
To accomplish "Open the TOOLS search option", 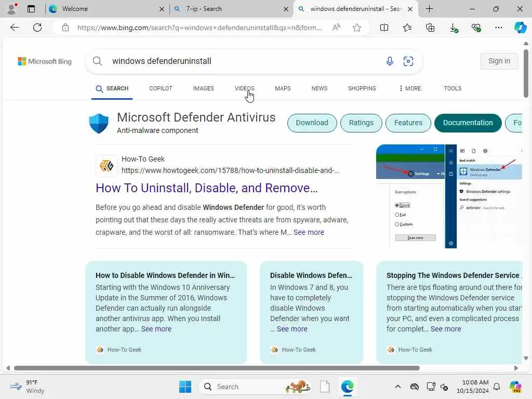I will click(453, 88).
